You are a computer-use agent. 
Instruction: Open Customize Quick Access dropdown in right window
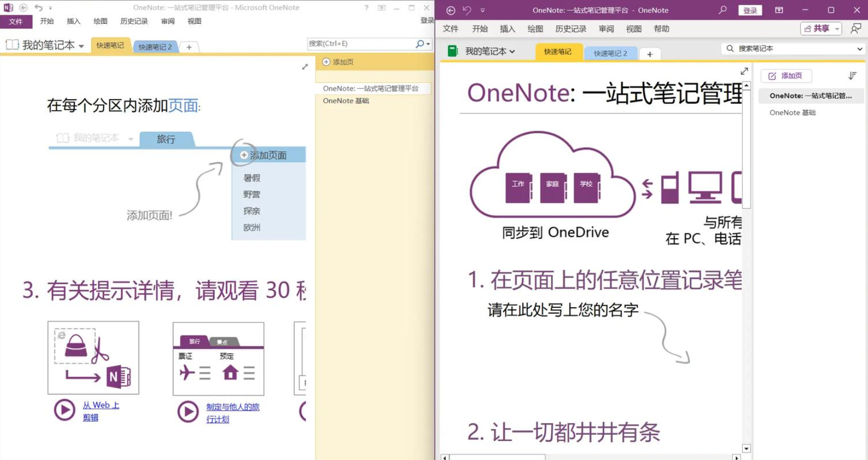(483, 11)
